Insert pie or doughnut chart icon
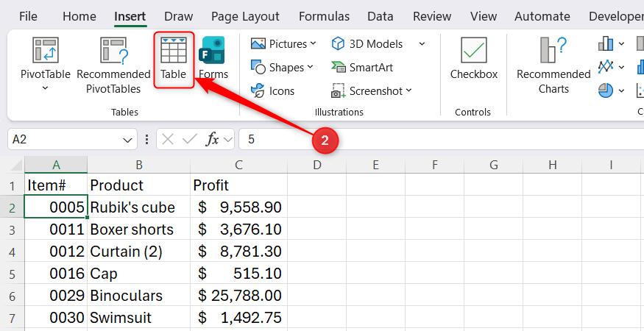The image size is (644, 331). 606,90
